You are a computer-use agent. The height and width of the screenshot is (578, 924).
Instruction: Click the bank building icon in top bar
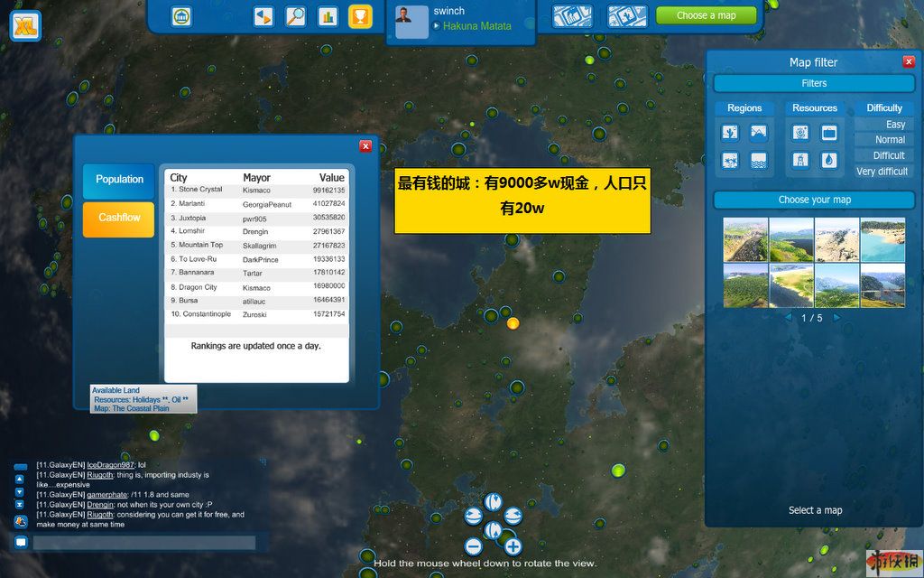[181, 16]
